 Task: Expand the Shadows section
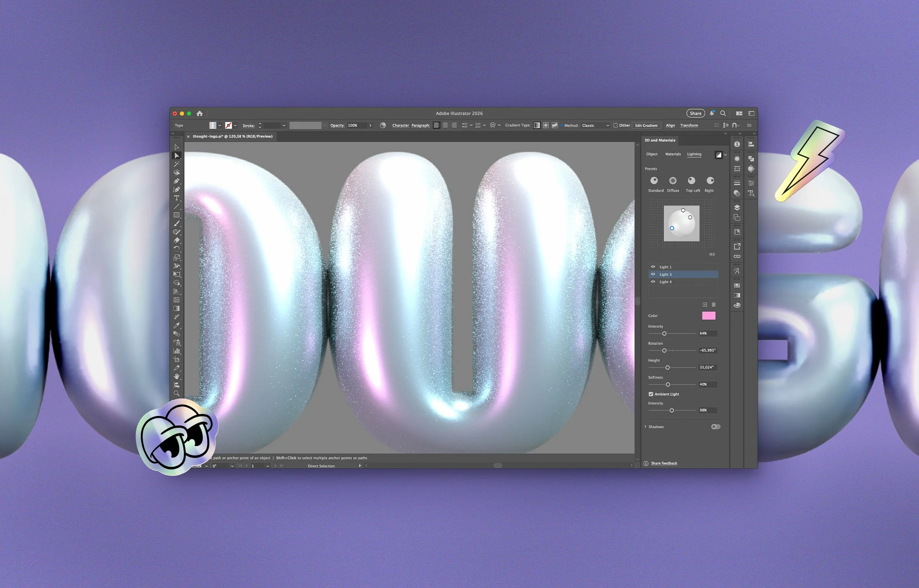pyautogui.click(x=646, y=427)
